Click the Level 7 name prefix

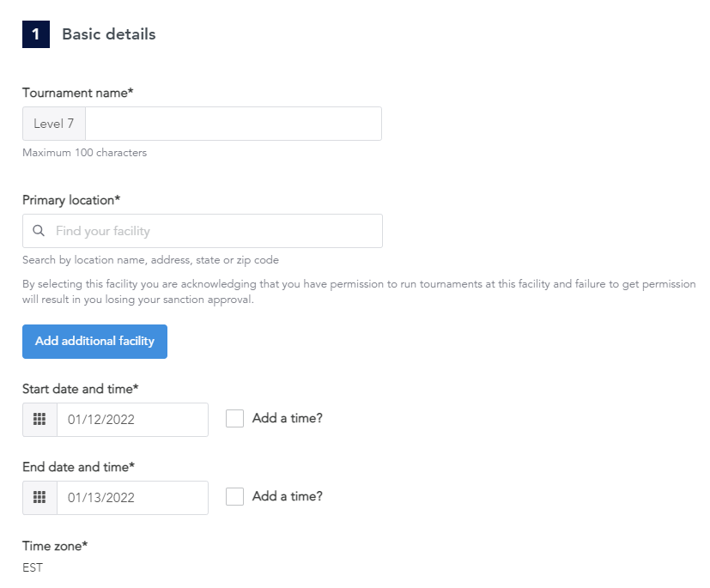click(x=54, y=124)
